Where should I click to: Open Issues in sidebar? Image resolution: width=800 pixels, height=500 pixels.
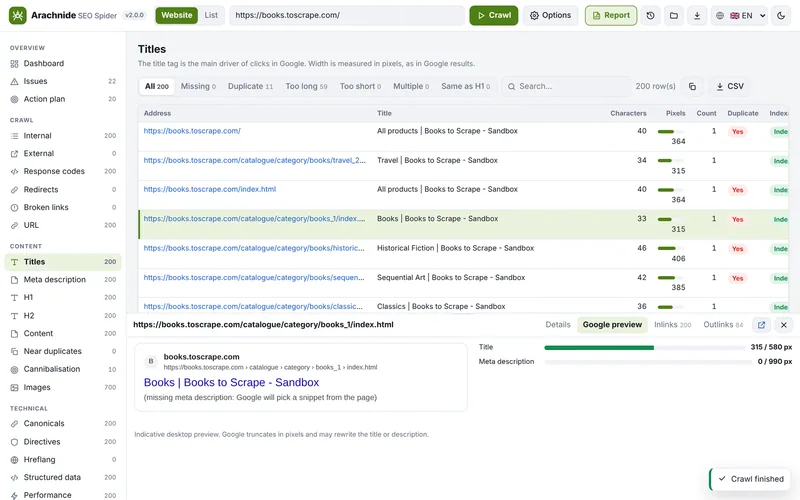pyautogui.click(x=63, y=81)
